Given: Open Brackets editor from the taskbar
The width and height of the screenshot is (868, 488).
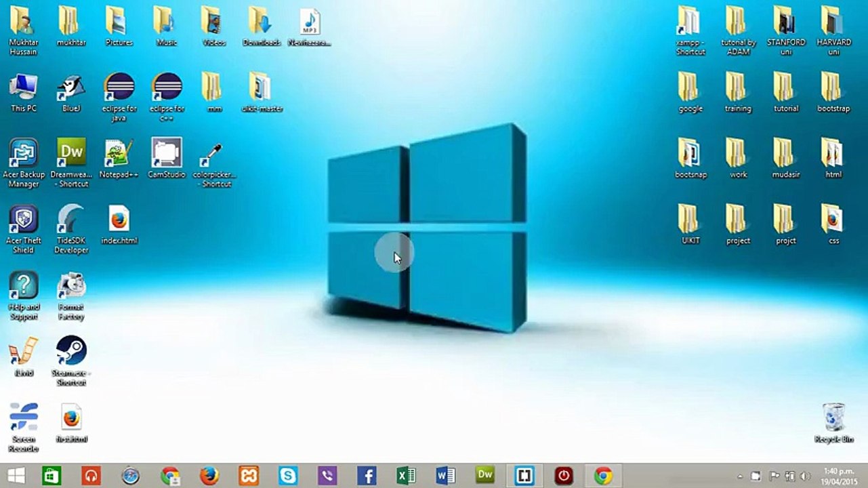Looking at the screenshot, I should (x=524, y=476).
